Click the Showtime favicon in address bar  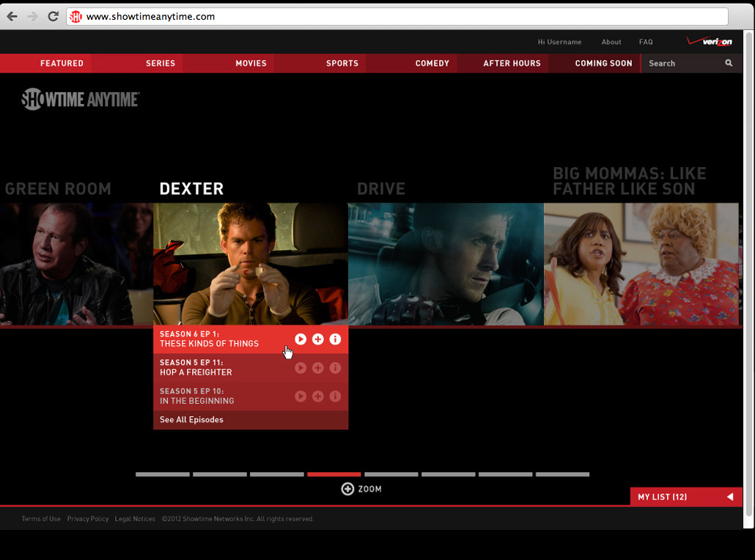tap(75, 17)
